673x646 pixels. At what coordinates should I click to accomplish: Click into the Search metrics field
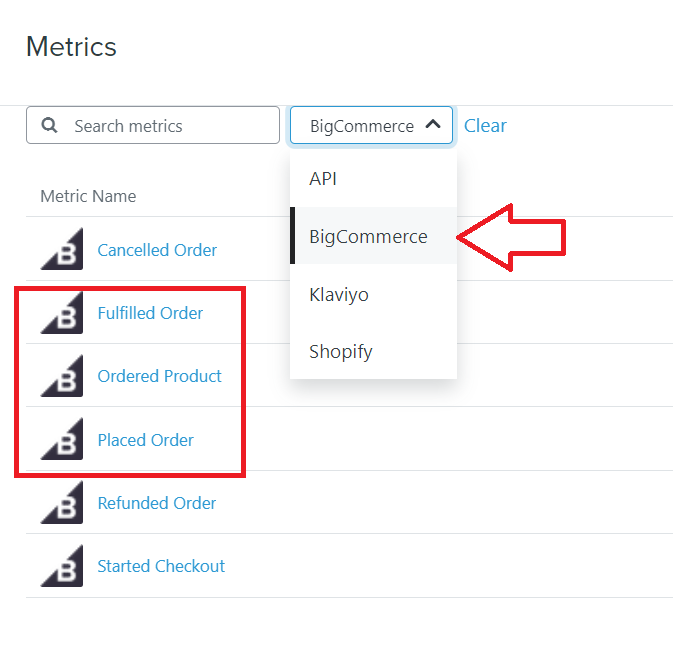point(153,125)
